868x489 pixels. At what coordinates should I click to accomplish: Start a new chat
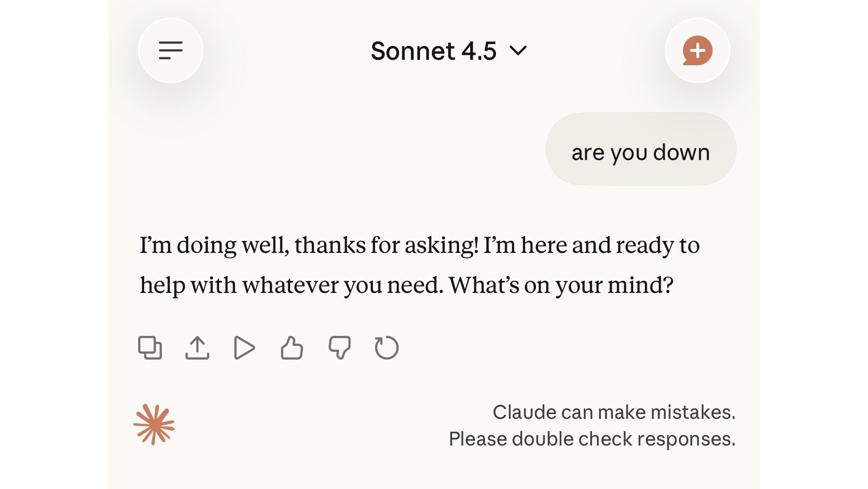pyautogui.click(x=697, y=50)
